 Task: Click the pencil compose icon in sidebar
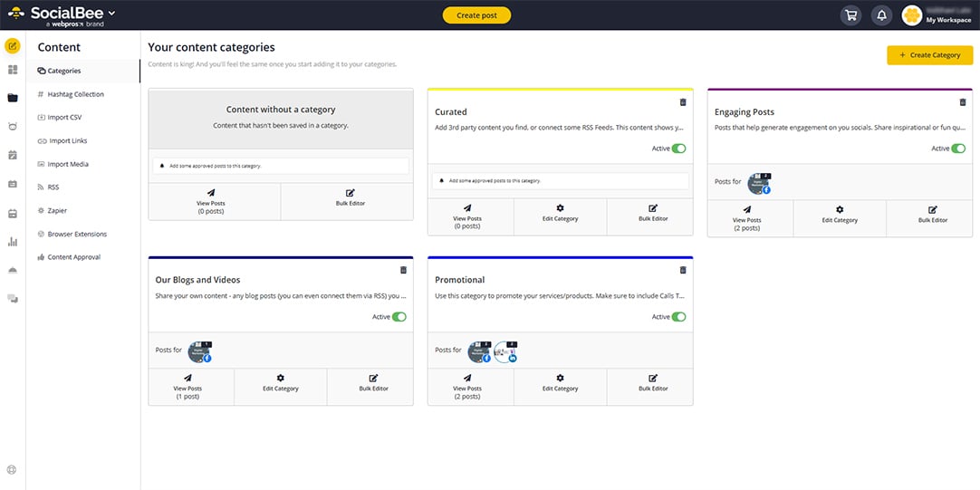pyautogui.click(x=13, y=45)
